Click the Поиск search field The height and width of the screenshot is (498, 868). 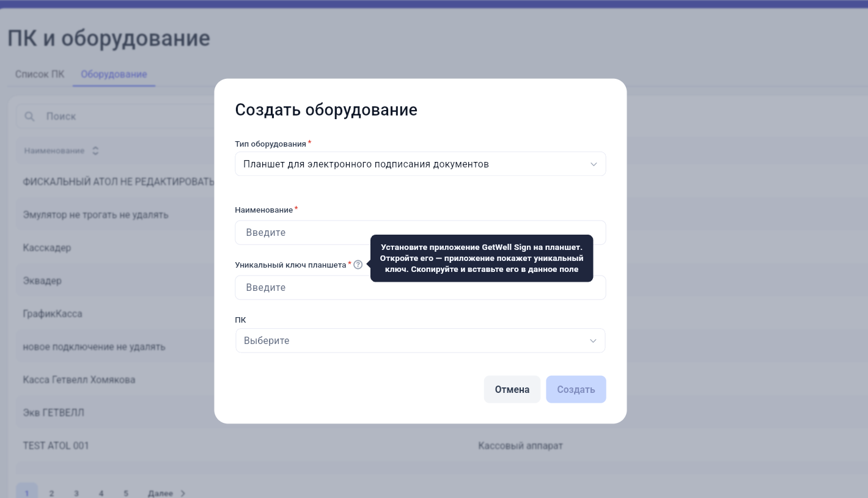116,116
